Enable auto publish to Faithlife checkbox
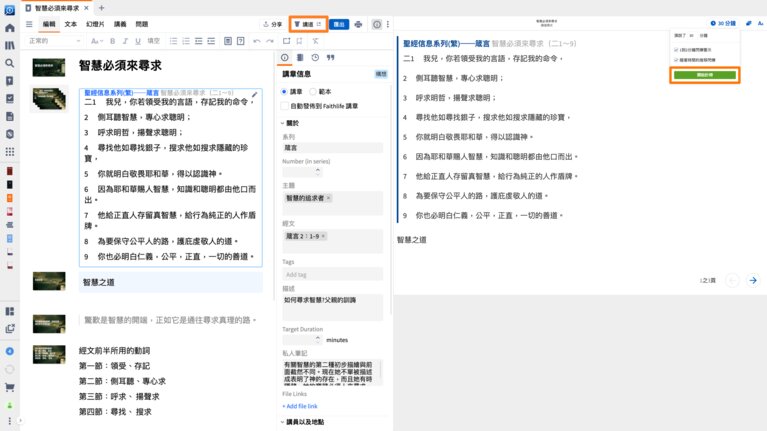 [x=285, y=106]
